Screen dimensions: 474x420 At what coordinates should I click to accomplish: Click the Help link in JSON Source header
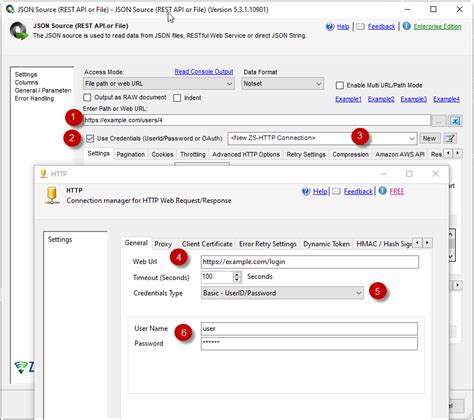click(x=343, y=27)
